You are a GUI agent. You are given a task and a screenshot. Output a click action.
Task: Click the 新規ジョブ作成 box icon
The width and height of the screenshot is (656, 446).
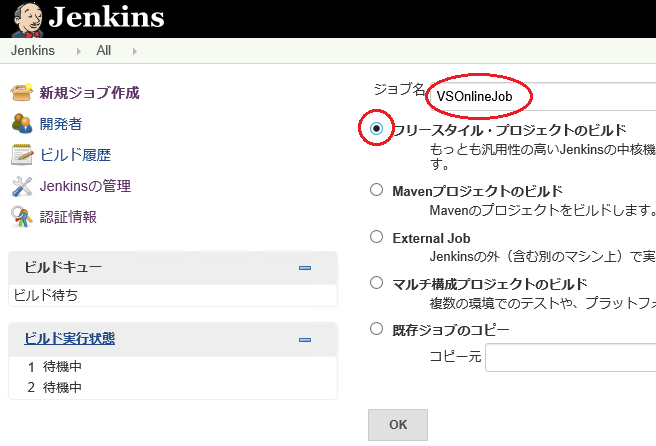(22, 92)
